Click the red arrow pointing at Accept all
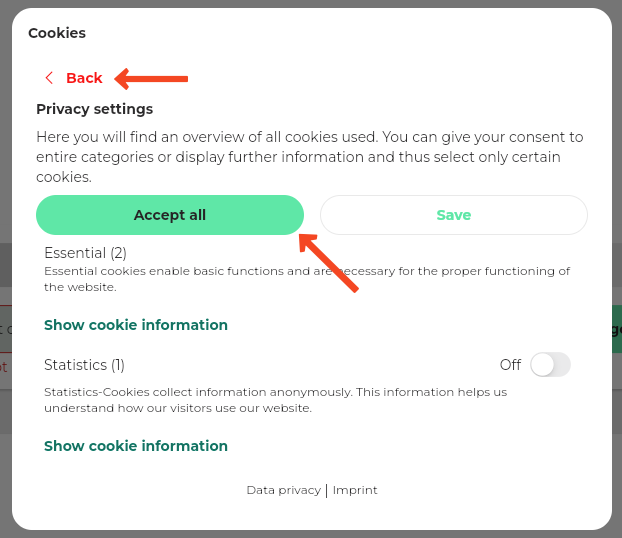 coord(328,262)
